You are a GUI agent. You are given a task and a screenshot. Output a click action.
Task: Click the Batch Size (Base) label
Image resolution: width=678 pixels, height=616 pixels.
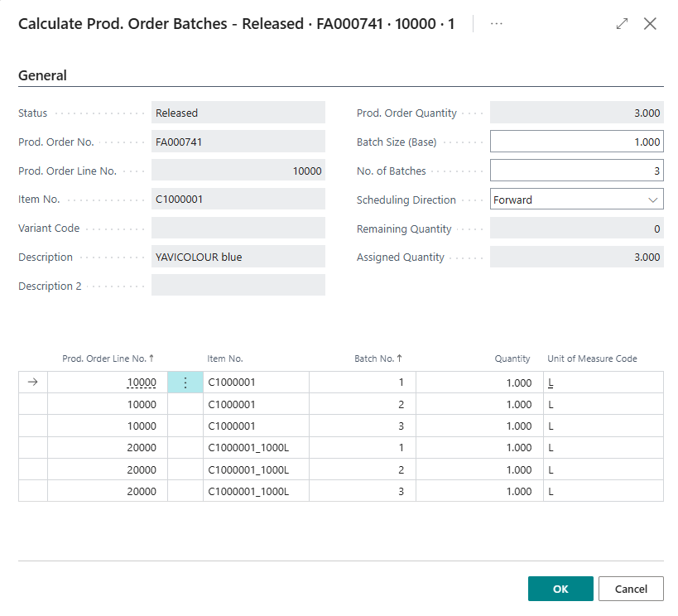point(397,142)
